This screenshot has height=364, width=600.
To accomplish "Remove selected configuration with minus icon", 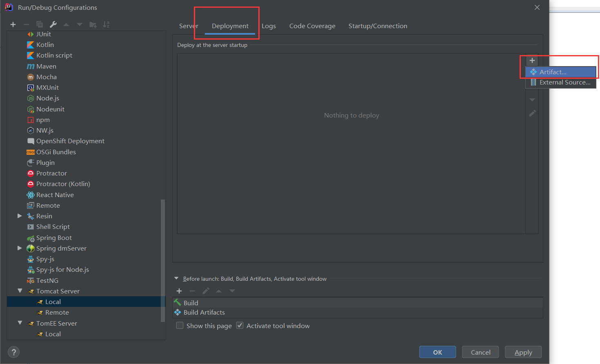I will click(x=26, y=24).
